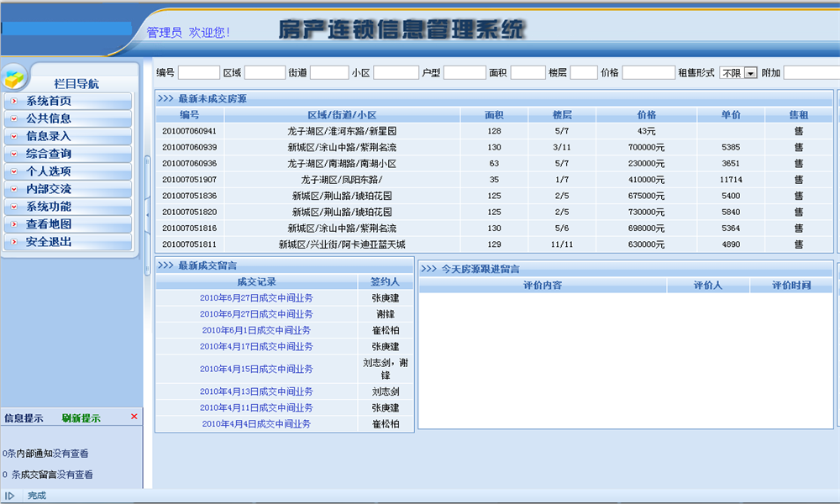This screenshot has width=840, height=504.
Task: Click the 评价内容 column header
Action: (542, 286)
